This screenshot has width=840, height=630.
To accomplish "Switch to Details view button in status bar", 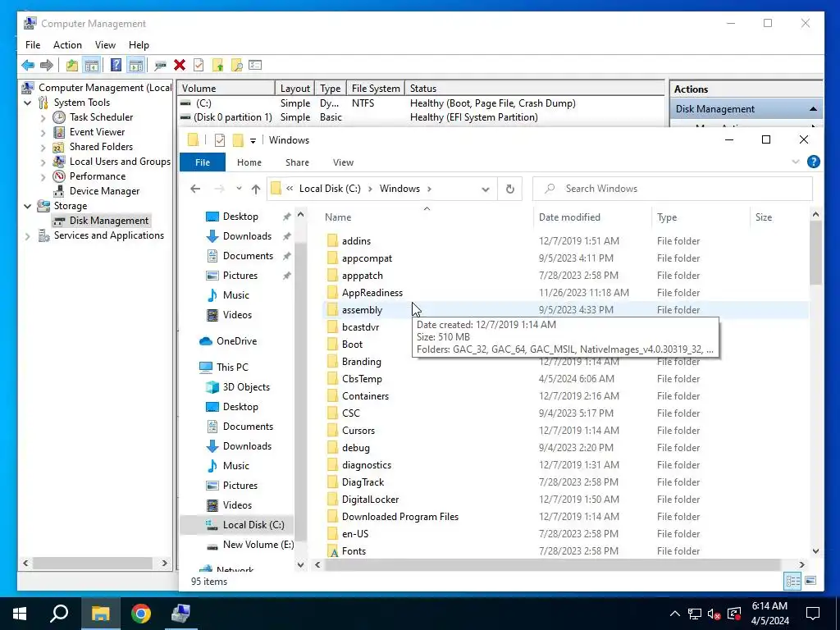I will [x=793, y=581].
